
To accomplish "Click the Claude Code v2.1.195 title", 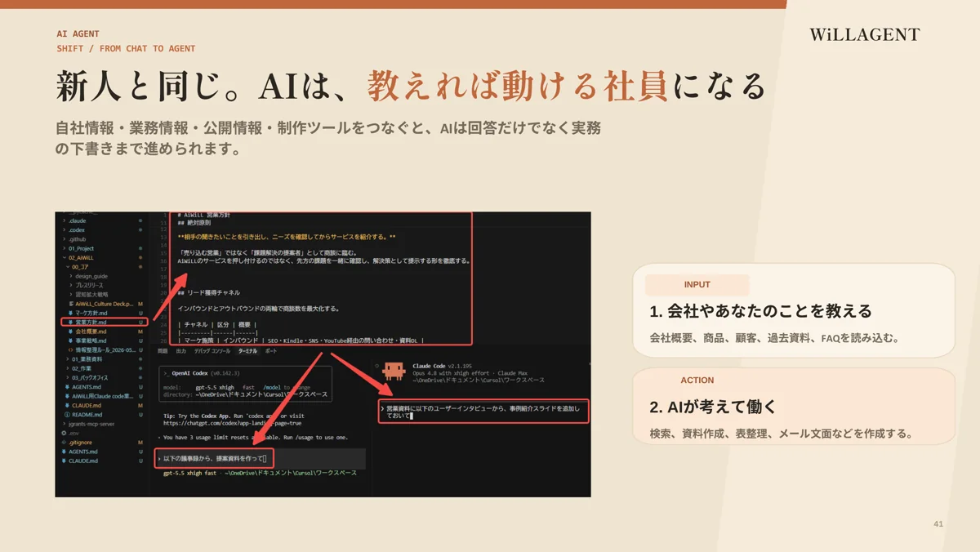I will (443, 366).
